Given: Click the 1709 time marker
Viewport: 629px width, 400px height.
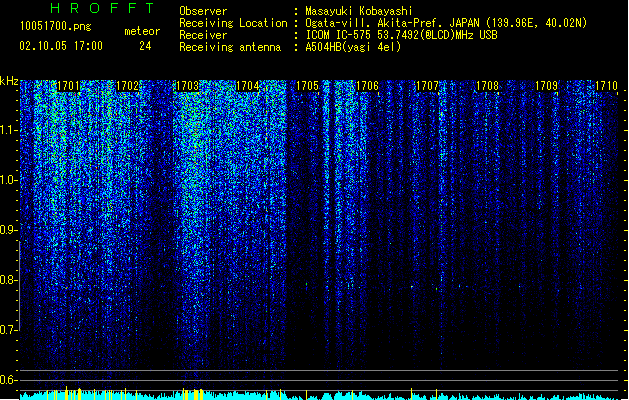Looking at the screenshot, I should coord(547,86).
